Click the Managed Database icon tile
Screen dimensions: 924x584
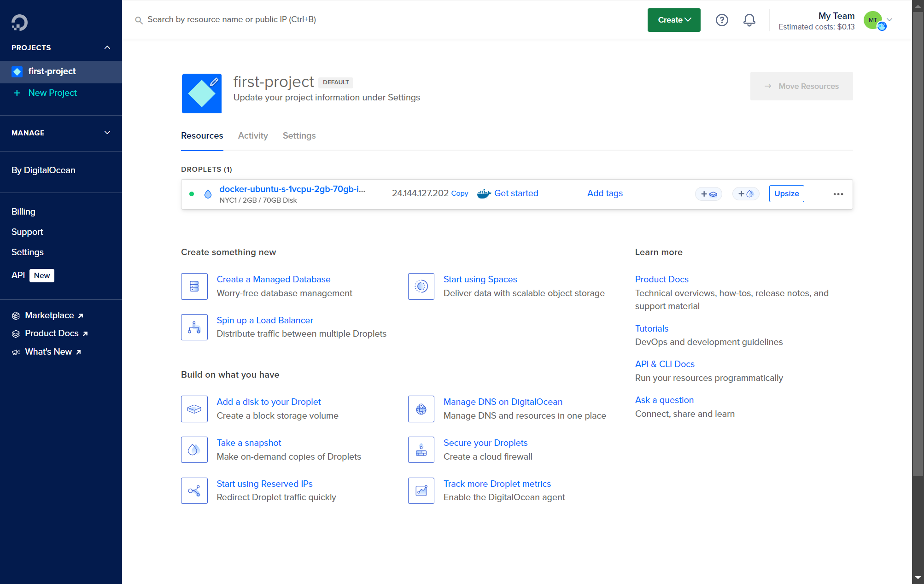point(194,286)
